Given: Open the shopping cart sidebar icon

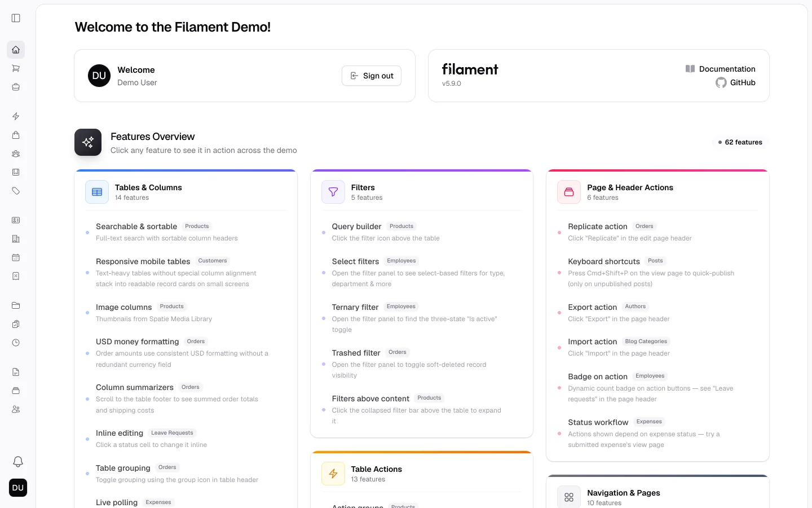Looking at the screenshot, I should click(x=16, y=68).
